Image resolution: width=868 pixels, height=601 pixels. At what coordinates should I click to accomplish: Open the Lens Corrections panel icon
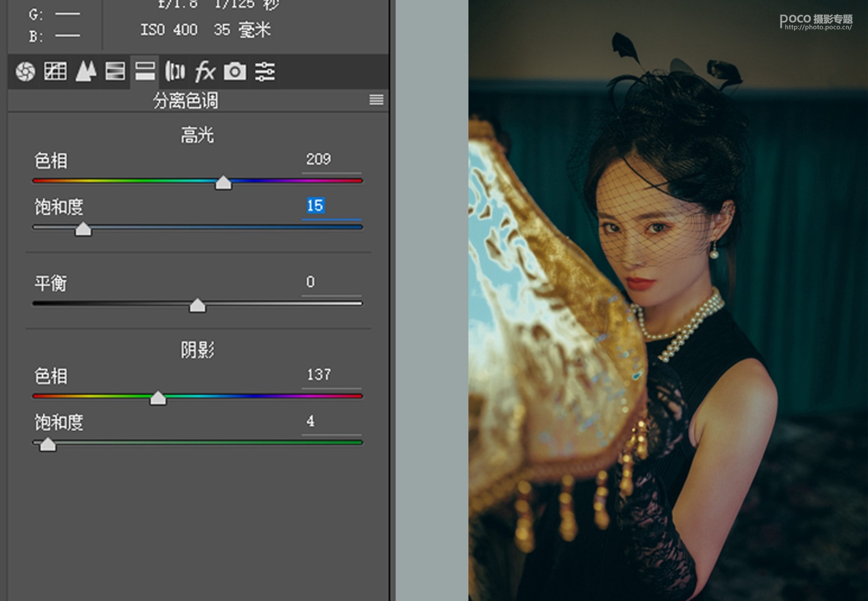(175, 72)
